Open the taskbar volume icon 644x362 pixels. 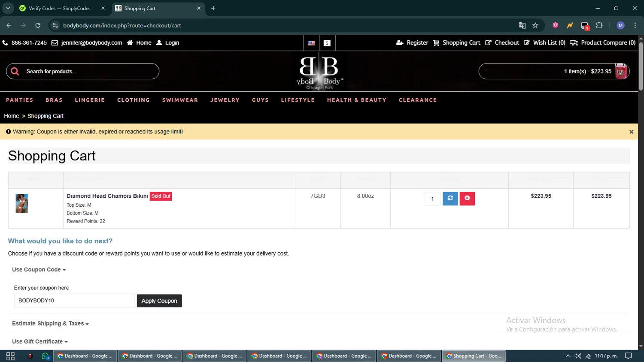[578, 356]
